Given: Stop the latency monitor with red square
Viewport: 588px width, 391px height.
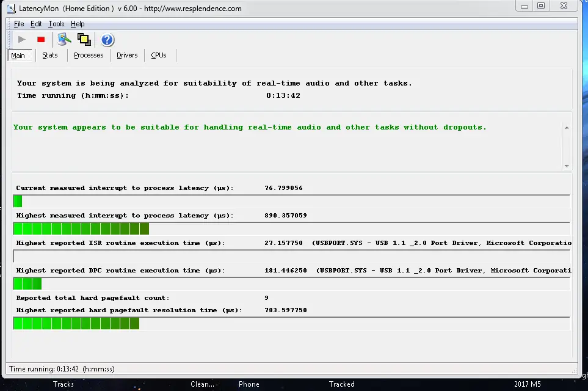Looking at the screenshot, I should pyautogui.click(x=41, y=40).
